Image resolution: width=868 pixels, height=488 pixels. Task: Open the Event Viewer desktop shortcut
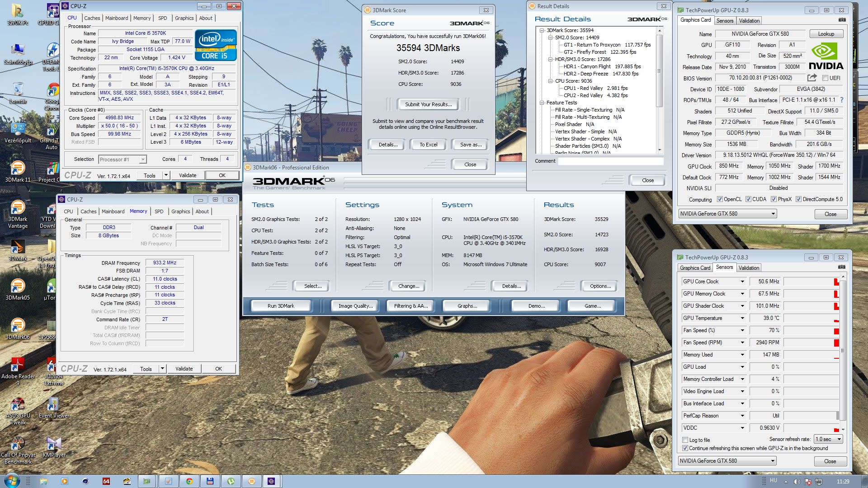pos(54,408)
